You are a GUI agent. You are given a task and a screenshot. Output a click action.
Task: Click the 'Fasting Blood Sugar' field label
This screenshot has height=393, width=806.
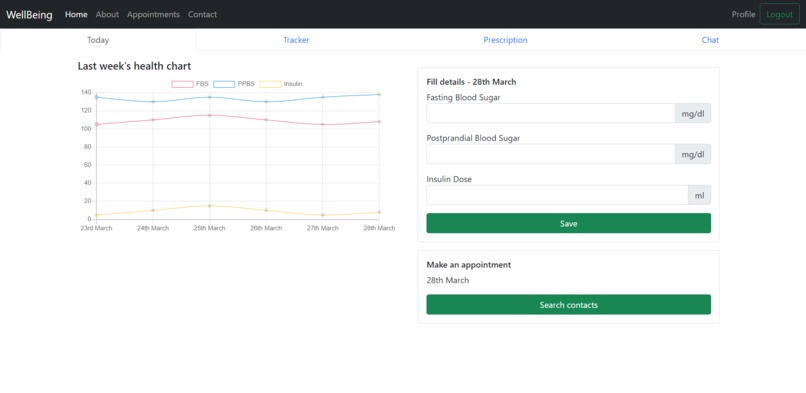pos(462,97)
